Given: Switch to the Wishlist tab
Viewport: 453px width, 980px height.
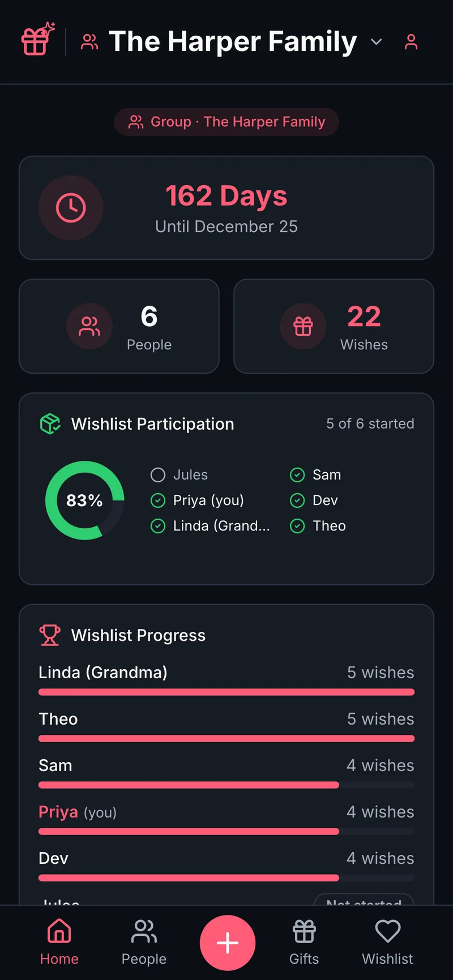Looking at the screenshot, I should [x=387, y=942].
